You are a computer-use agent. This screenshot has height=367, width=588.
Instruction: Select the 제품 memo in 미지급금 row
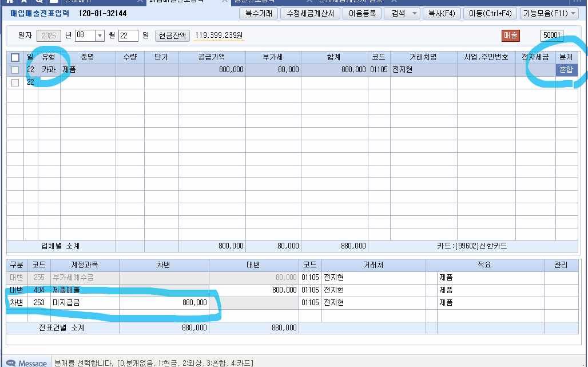pyautogui.click(x=491, y=303)
